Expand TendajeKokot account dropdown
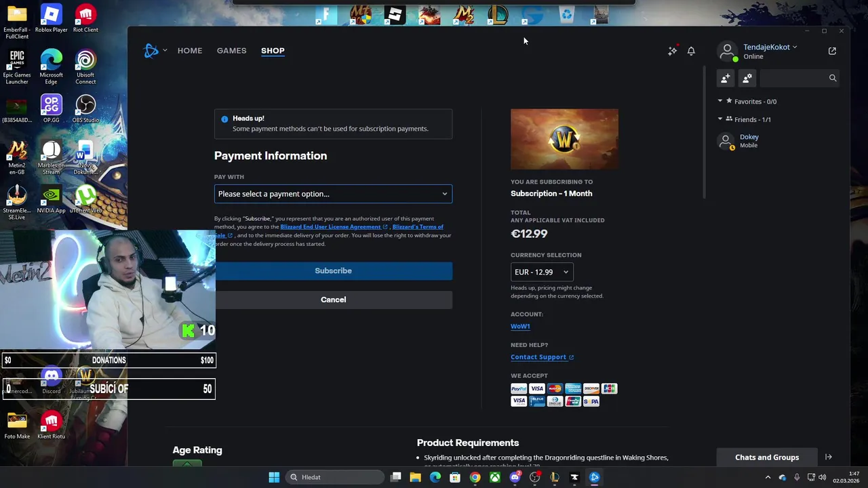 click(x=795, y=47)
